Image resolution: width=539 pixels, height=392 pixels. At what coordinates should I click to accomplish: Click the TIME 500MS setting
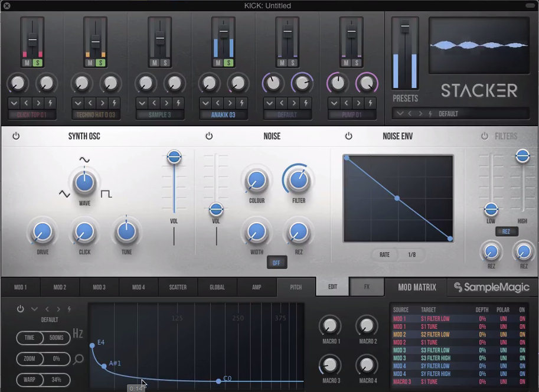43,338
